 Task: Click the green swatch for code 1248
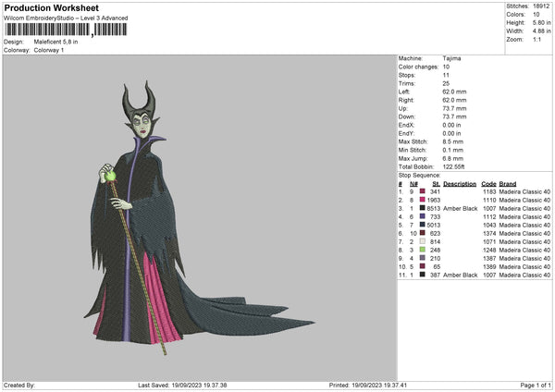click(x=423, y=250)
